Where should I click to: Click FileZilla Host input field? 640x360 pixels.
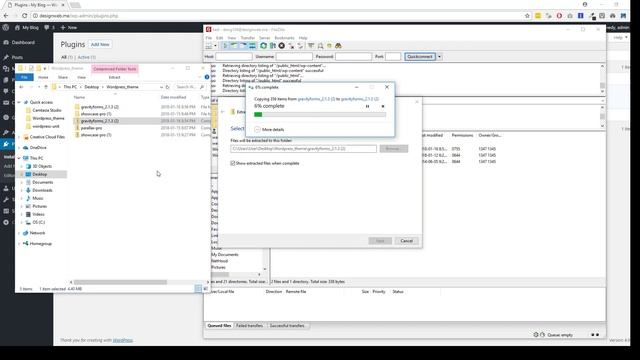point(233,57)
